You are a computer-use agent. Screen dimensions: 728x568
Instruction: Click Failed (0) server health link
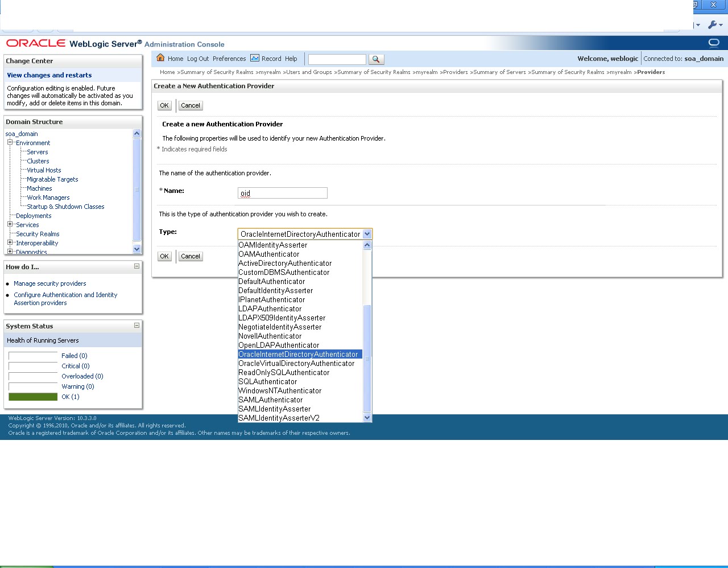[75, 356]
